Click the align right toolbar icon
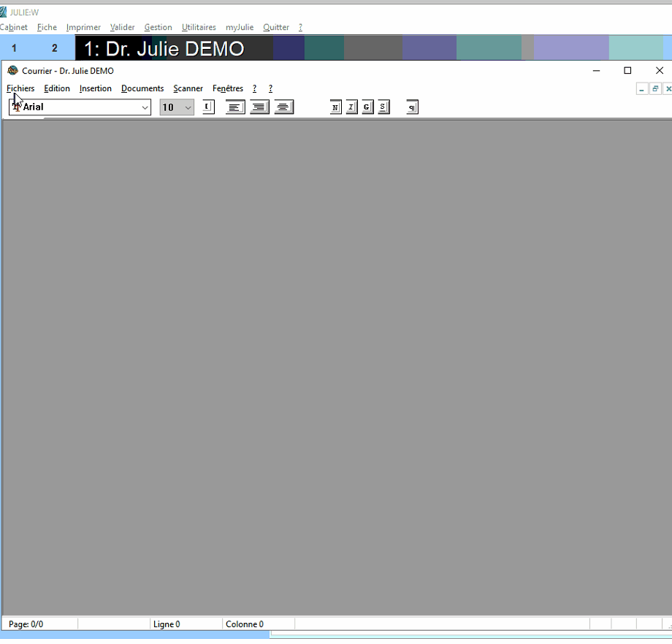The image size is (672, 644). pyautogui.click(x=260, y=107)
